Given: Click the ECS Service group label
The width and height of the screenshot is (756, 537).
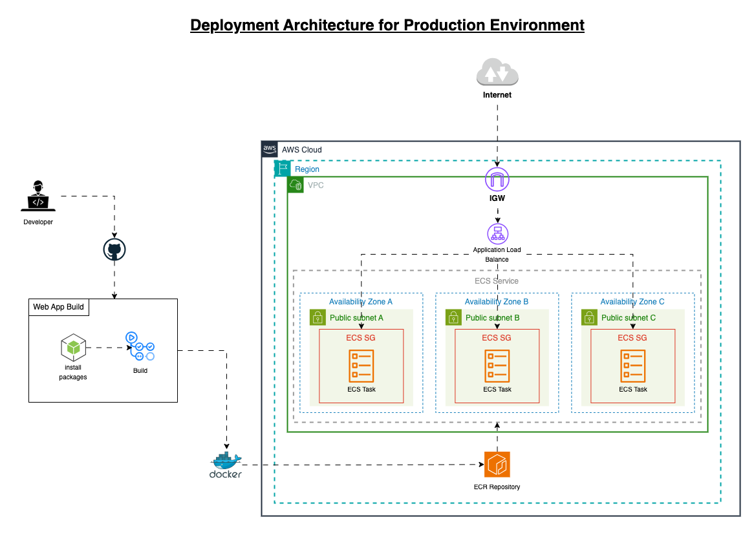Looking at the screenshot, I should click(x=497, y=281).
